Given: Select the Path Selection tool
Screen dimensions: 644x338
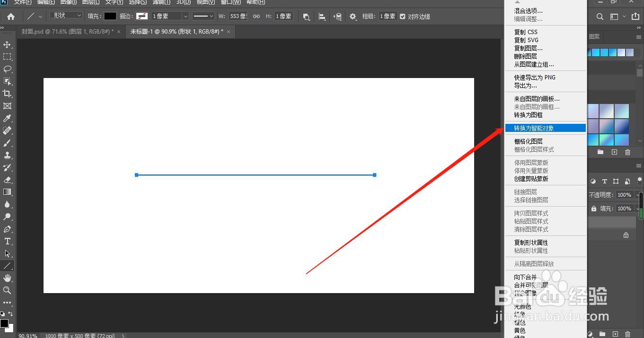Looking at the screenshot, I should [x=7, y=253].
